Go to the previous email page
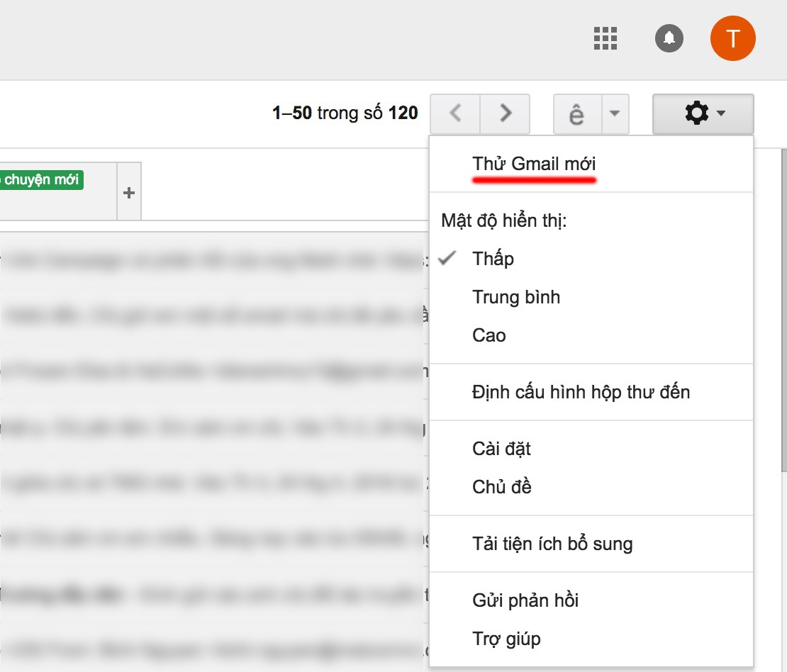Viewport: 787px width, 672px height. coord(456,113)
